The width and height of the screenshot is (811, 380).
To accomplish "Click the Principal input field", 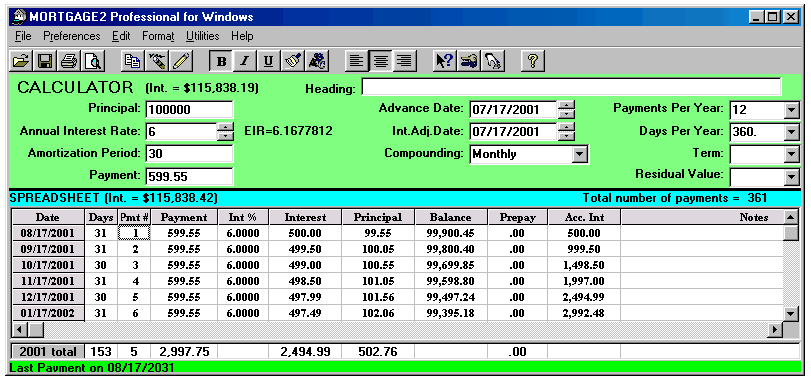I will (x=189, y=110).
